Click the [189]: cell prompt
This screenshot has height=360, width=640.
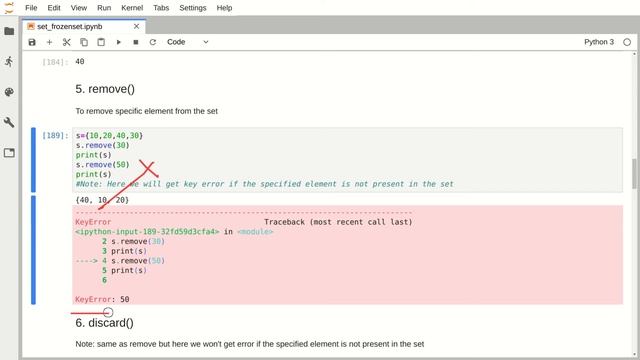pyautogui.click(x=56, y=136)
